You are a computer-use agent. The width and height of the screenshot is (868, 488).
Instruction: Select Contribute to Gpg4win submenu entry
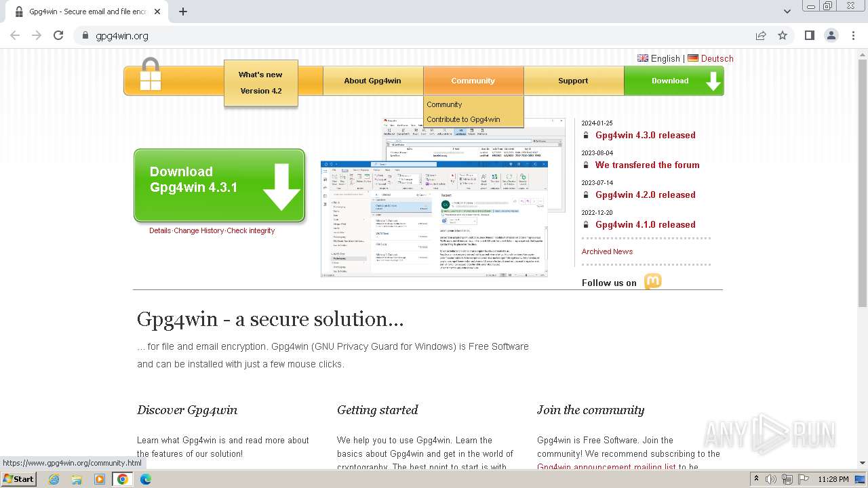tap(463, 119)
